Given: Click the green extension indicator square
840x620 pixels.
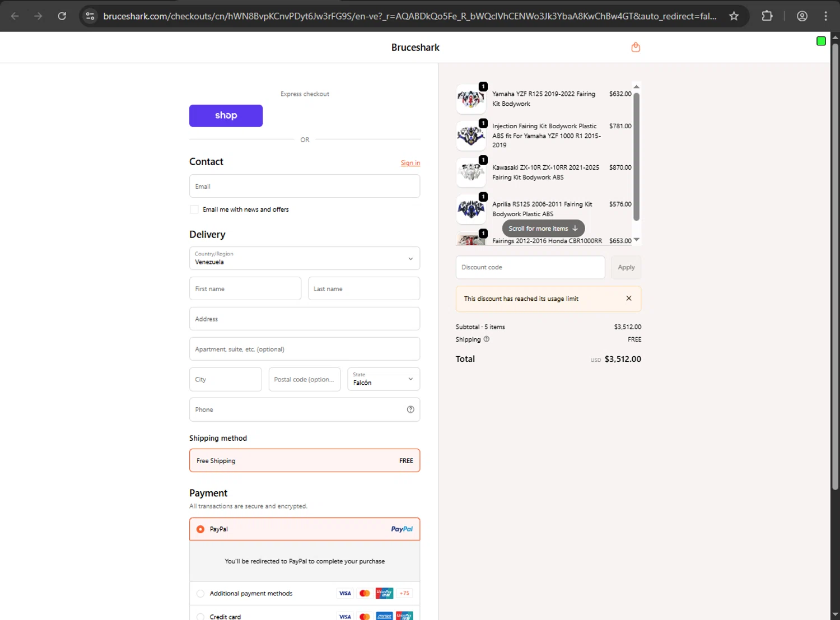Looking at the screenshot, I should point(821,41).
